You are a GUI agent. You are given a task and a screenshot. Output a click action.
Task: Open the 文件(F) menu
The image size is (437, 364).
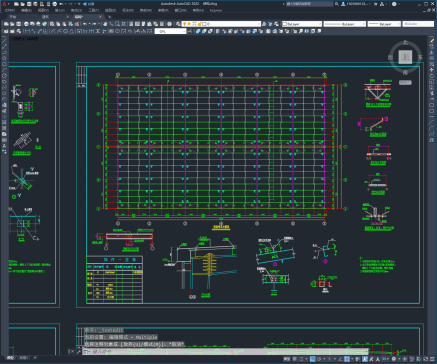pyautogui.click(x=10, y=10)
